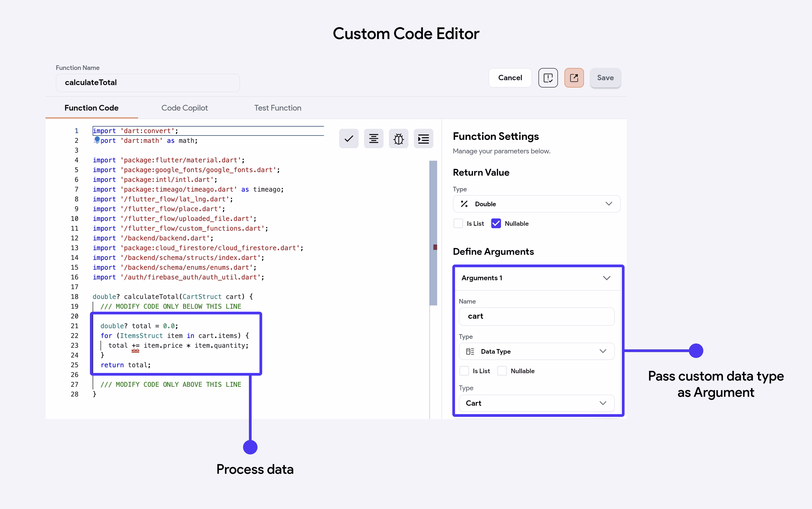The image size is (812, 509).
Task: Click the format code alignment icon
Action: click(374, 138)
